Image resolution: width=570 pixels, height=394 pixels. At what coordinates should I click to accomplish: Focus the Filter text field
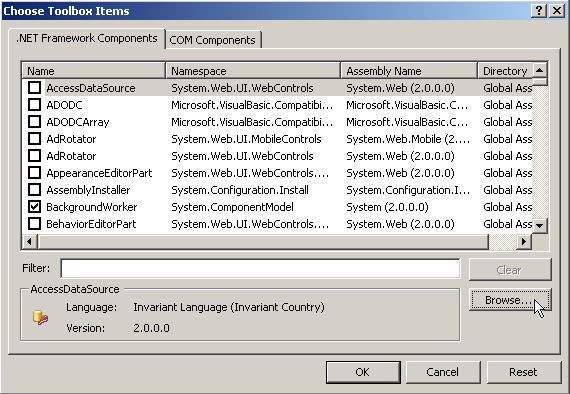click(x=260, y=269)
